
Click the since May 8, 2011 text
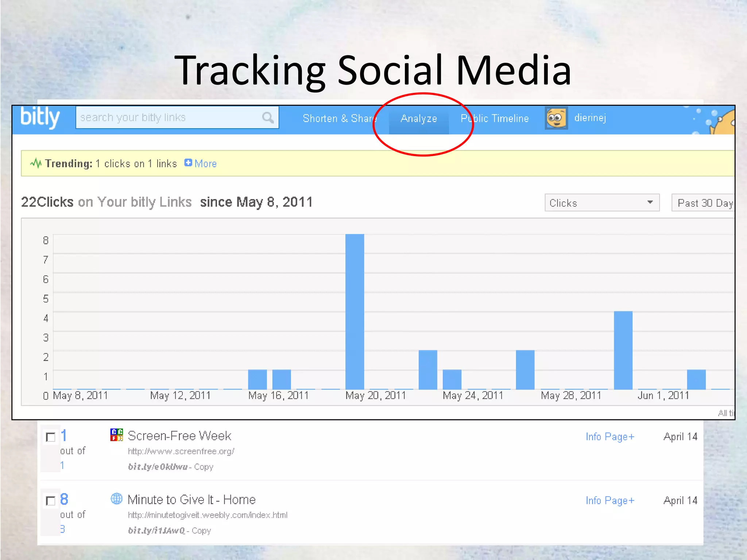(x=256, y=202)
